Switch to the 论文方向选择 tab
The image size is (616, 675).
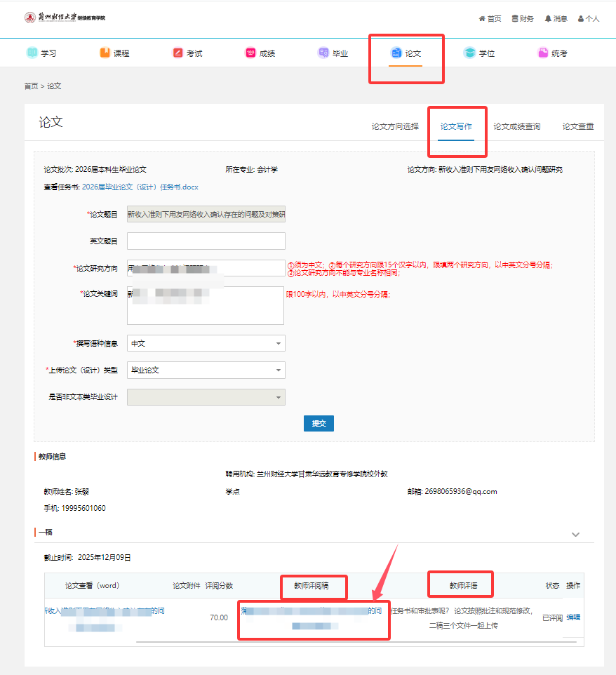(395, 127)
